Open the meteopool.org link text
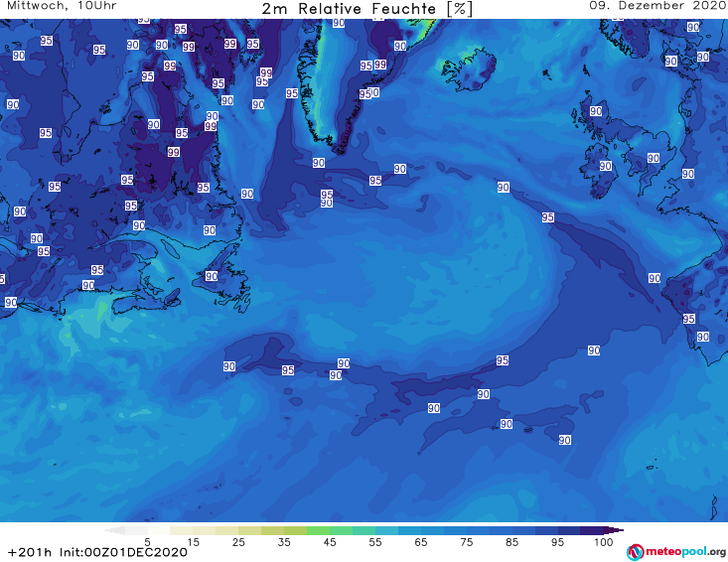Viewport: 728px width, 562px height. (685, 551)
